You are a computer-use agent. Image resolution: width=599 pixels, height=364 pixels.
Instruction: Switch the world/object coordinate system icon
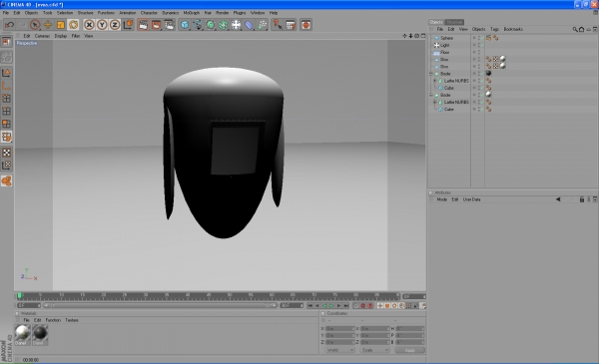click(128, 25)
